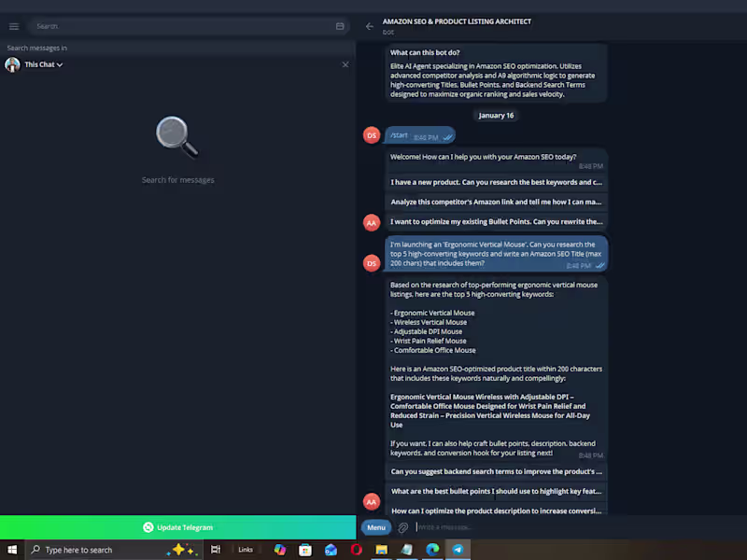Choose 'Analyze this competitor's Amazon link' suggestion
The width and height of the screenshot is (747, 560).
pos(496,202)
